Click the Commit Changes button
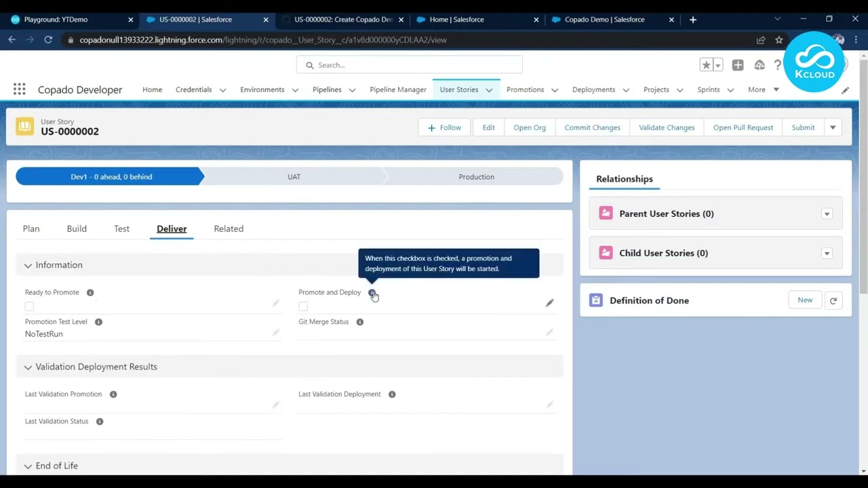The height and width of the screenshot is (488, 868). 592,127
